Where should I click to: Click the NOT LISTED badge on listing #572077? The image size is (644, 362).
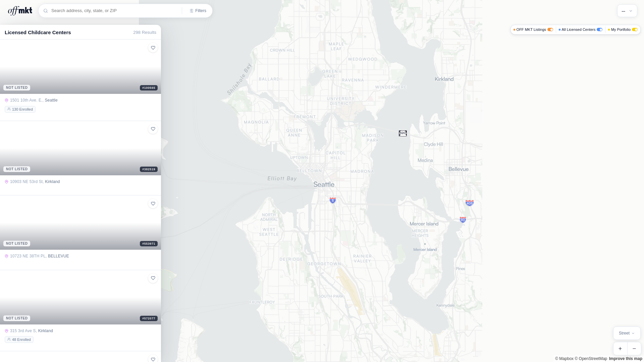[17, 318]
